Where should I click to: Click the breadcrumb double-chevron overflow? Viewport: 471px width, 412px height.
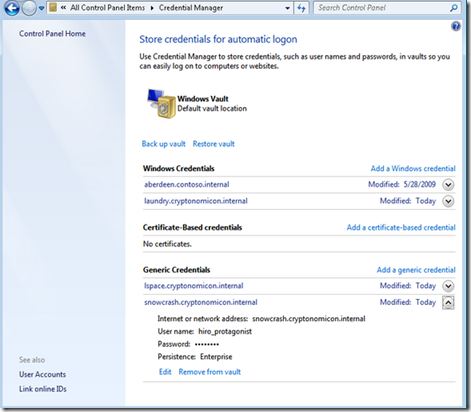click(63, 8)
